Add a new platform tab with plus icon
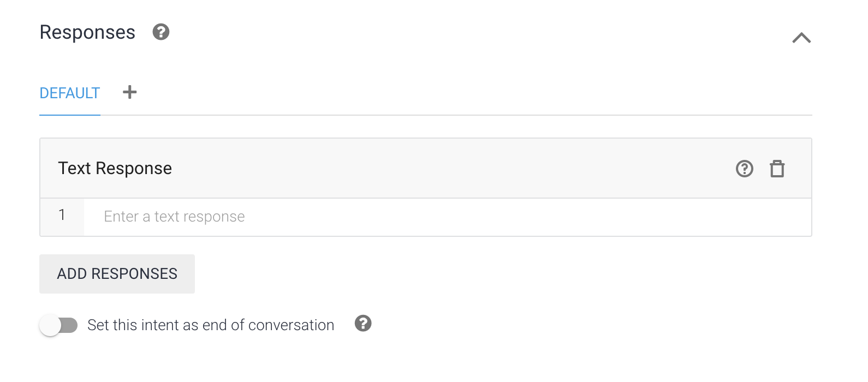 click(x=129, y=92)
